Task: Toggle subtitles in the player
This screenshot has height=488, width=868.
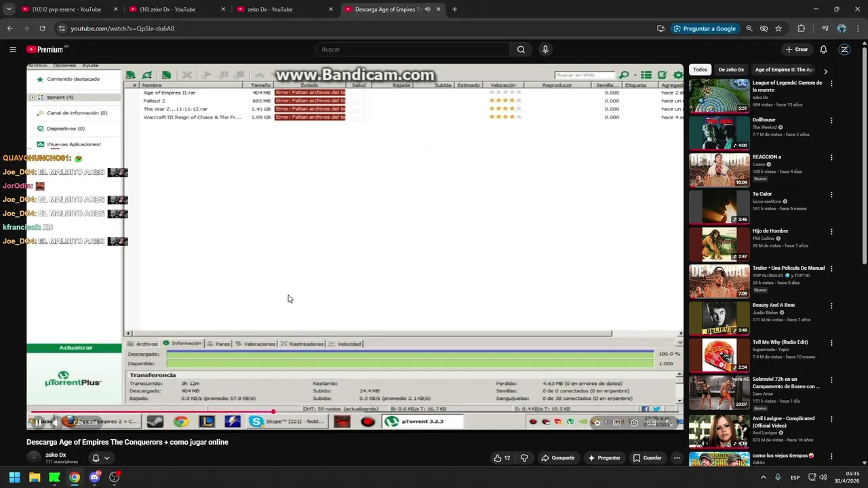Action: pos(617,422)
